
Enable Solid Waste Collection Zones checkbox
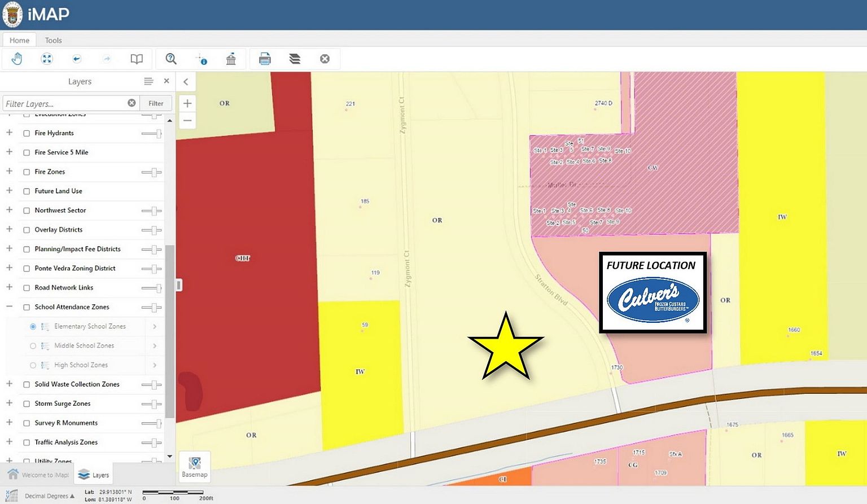27,385
